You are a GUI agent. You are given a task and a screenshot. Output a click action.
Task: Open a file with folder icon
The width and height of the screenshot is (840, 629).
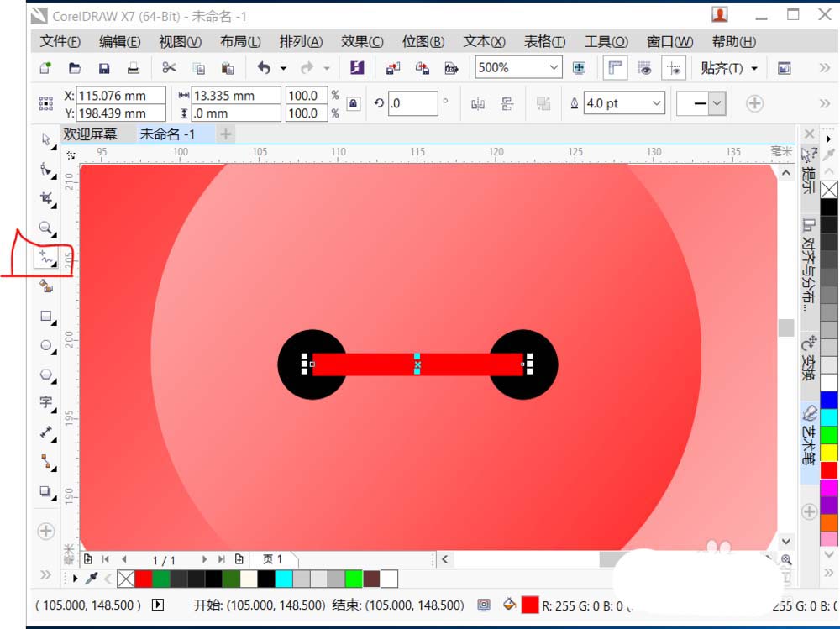pyautogui.click(x=75, y=68)
